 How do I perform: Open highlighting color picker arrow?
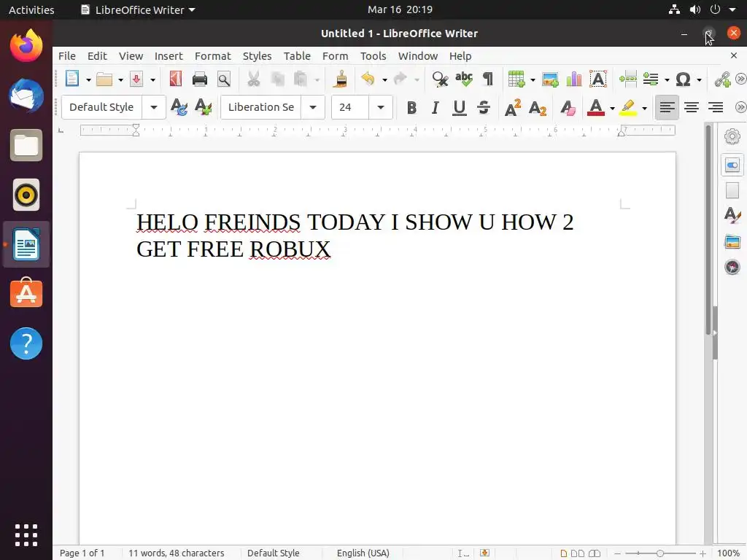click(645, 109)
